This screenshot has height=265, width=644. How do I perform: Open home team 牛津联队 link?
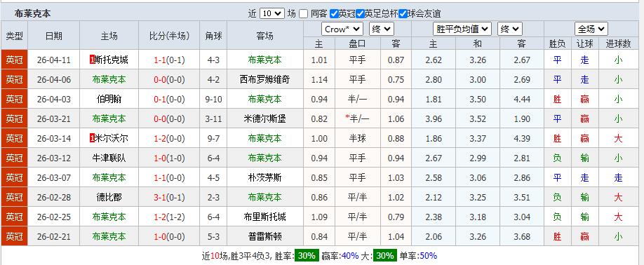[x=109, y=158]
